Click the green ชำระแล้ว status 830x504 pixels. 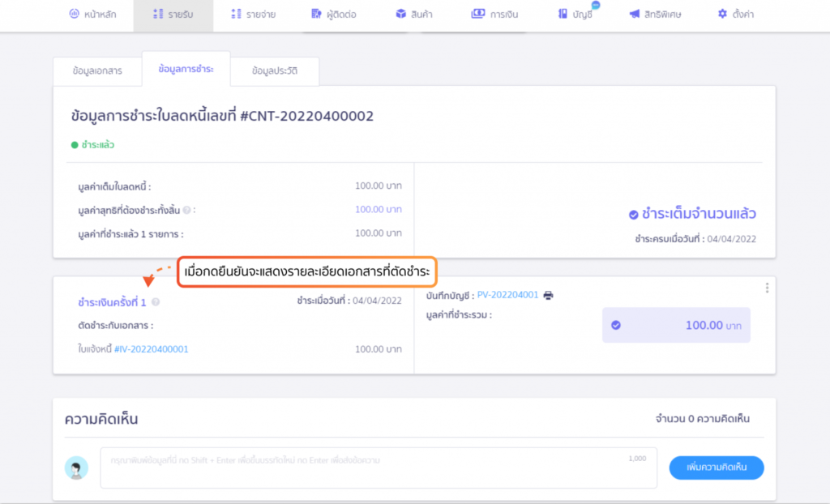(x=93, y=144)
